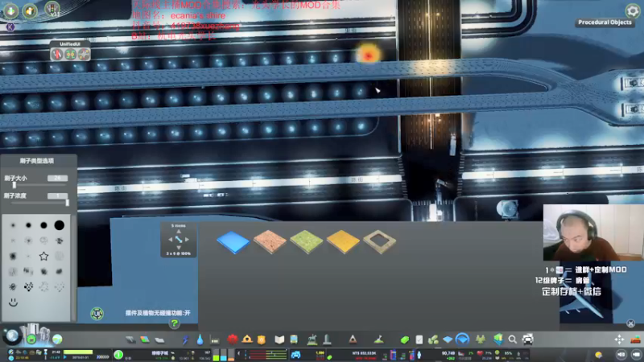Click the down arrow in the navigation pad
The height and width of the screenshot is (362, 644).
pos(179,248)
